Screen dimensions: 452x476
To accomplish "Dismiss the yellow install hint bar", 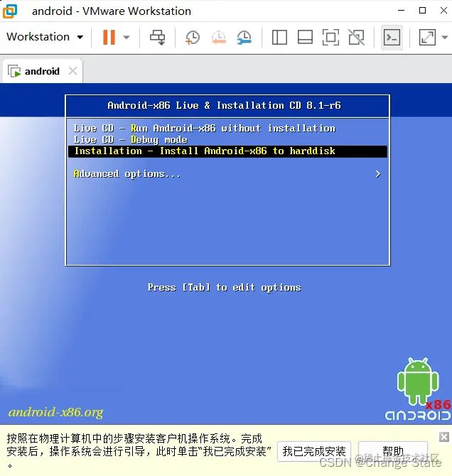I will [x=443, y=437].
